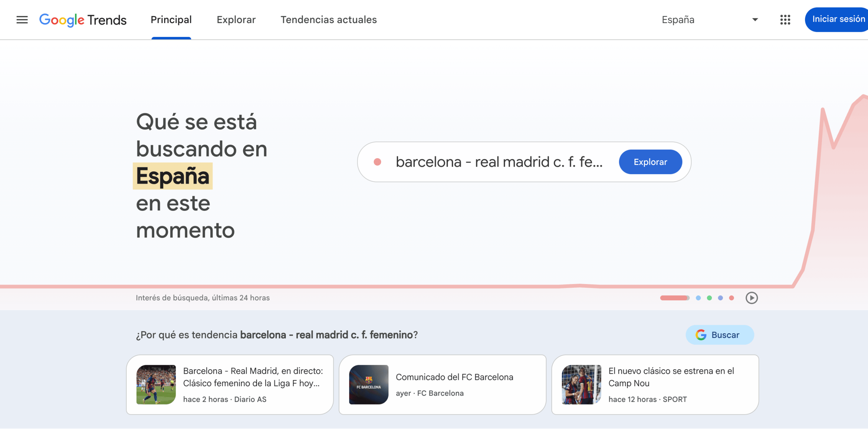Screen dimensions: 868x429
Task: Jump to the light blue carousel dot
Action: [698, 298]
